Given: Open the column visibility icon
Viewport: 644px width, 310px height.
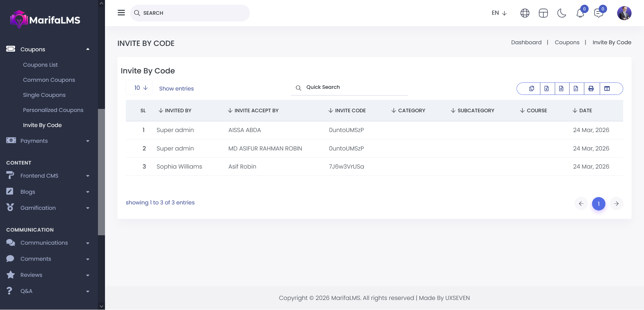Looking at the screenshot, I should click(607, 88).
